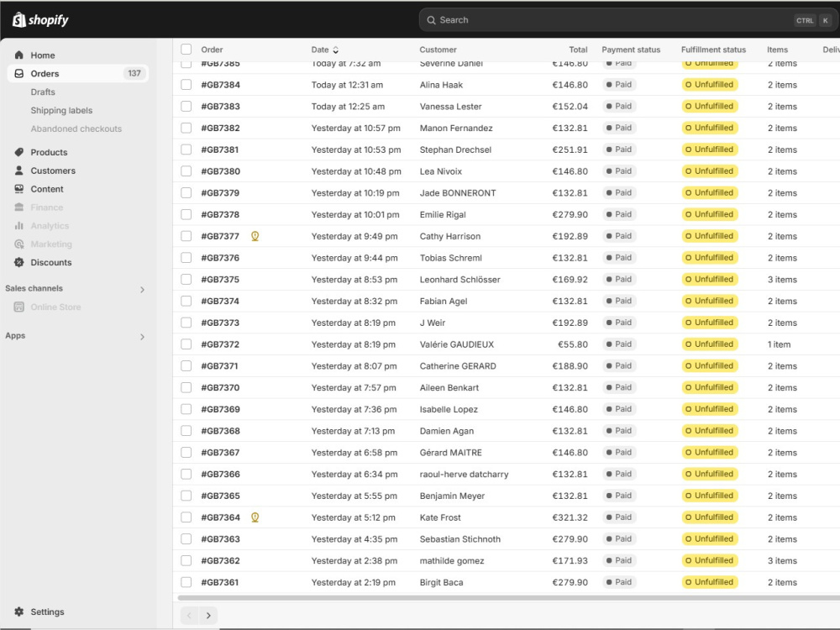Navigate to Discounts

(x=51, y=262)
